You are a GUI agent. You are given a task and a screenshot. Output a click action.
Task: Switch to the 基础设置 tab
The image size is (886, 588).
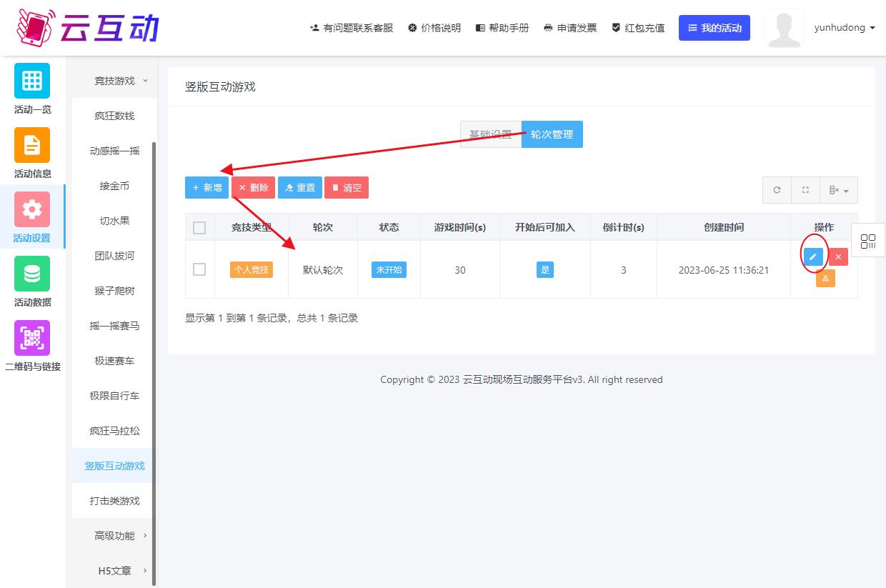click(x=490, y=134)
